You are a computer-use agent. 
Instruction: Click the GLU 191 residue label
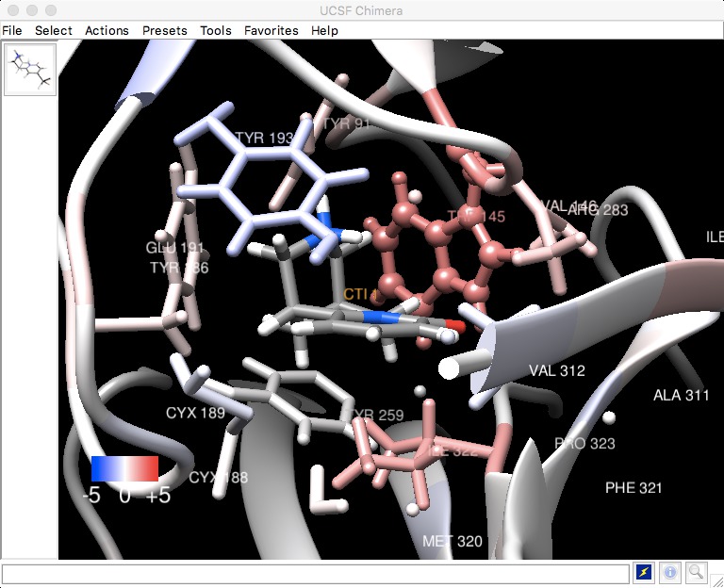point(174,248)
